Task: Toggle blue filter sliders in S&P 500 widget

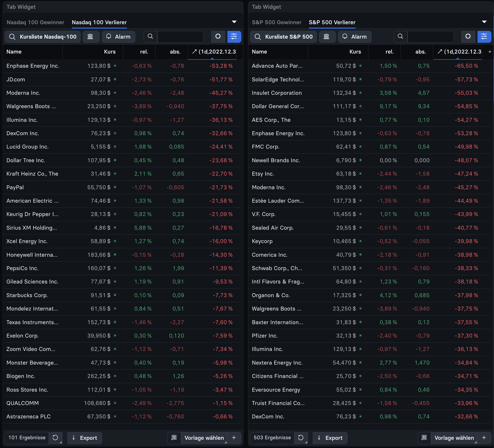Action: (x=484, y=37)
